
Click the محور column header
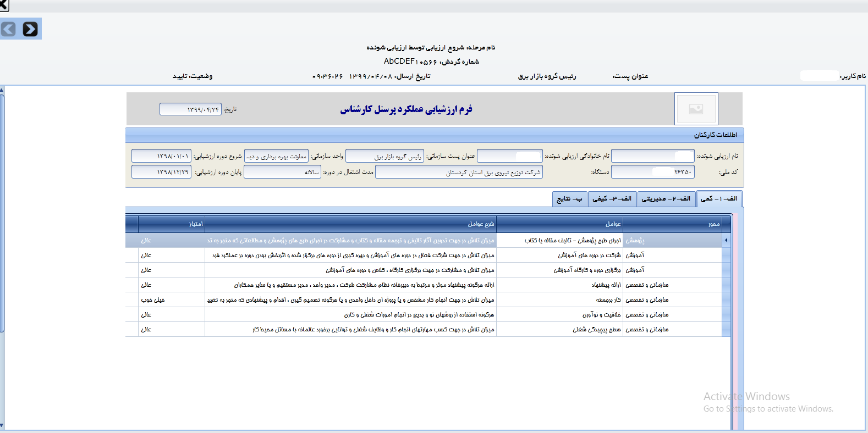(672, 224)
